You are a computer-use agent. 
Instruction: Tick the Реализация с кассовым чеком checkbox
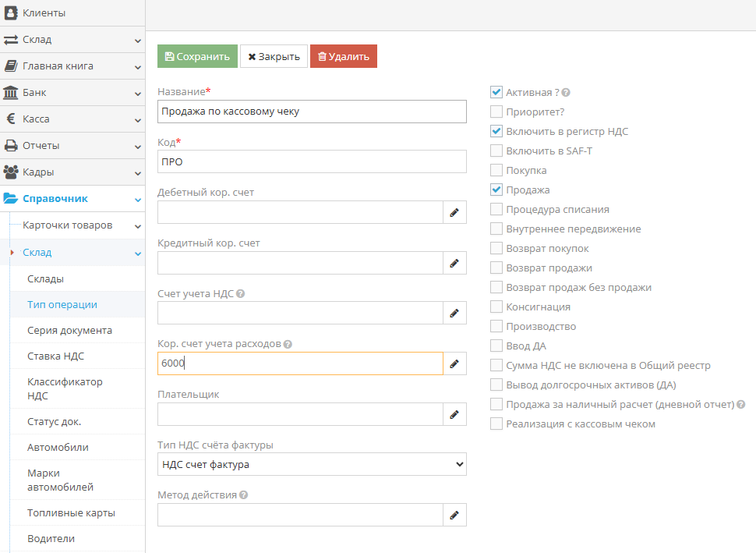496,424
